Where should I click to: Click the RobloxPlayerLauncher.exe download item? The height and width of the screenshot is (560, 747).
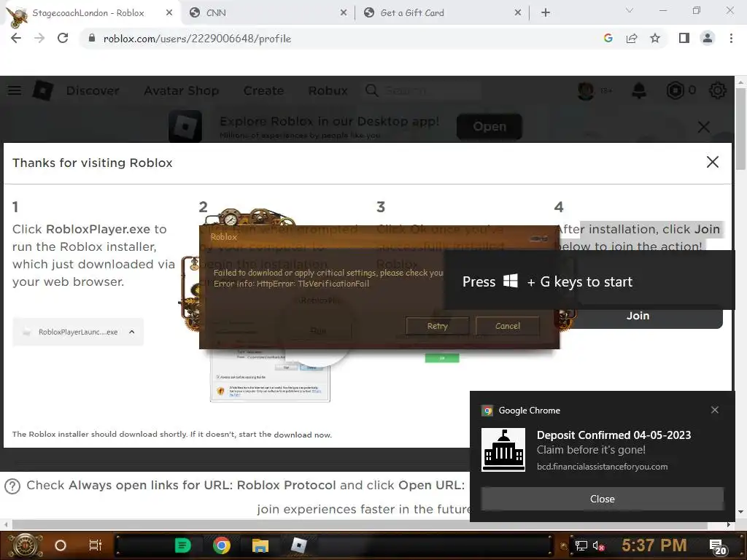point(77,332)
